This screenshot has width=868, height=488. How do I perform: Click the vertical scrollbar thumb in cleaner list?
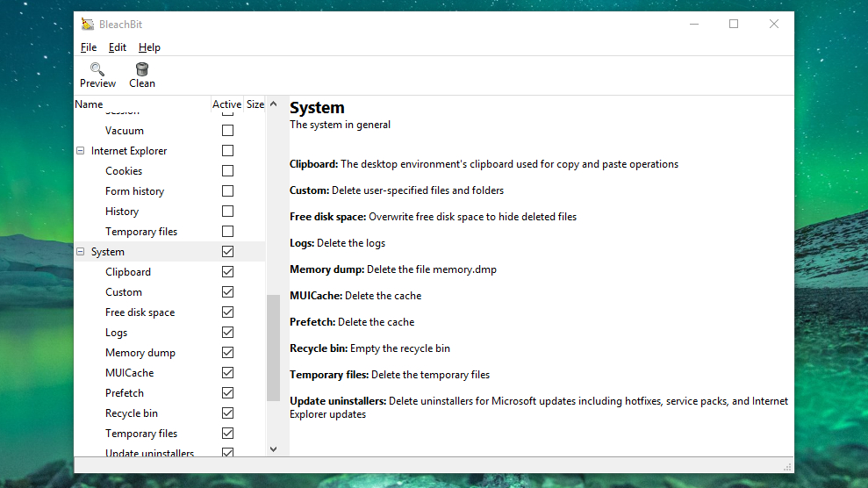coord(273,347)
